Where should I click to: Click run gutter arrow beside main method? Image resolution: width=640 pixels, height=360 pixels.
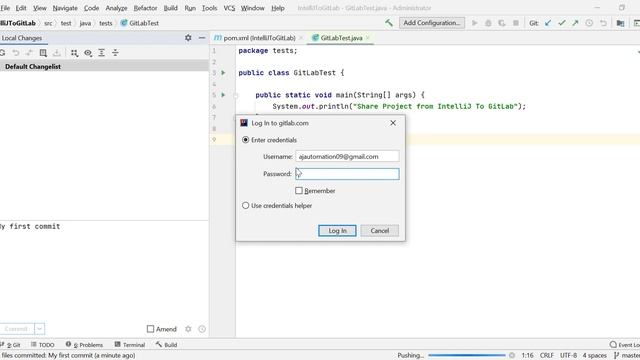223,95
